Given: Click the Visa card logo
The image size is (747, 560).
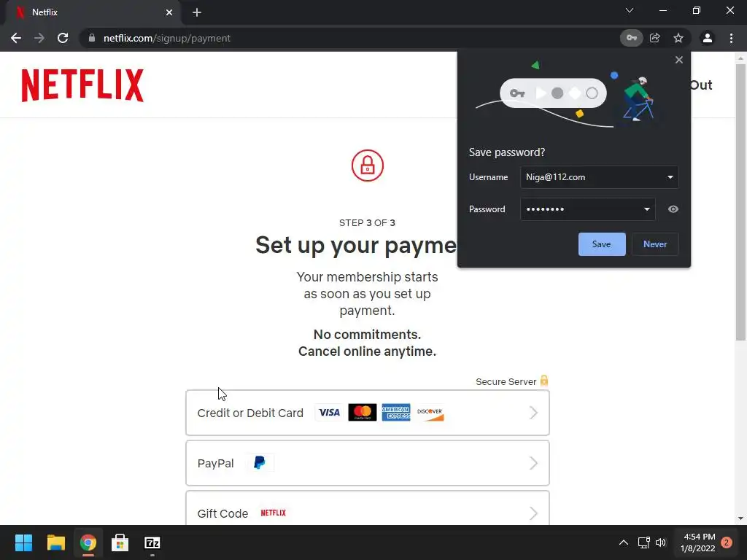Looking at the screenshot, I should (329, 413).
